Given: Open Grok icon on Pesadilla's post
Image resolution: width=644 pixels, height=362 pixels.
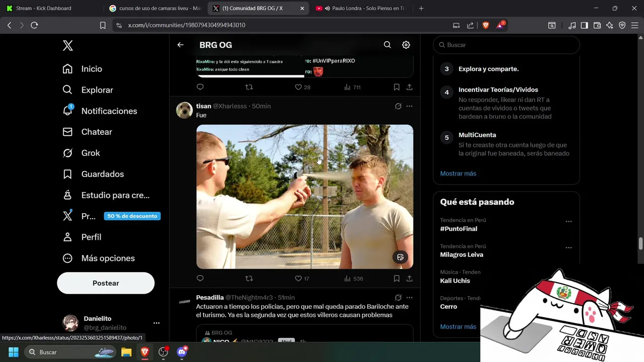Looking at the screenshot, I should 398,298.
